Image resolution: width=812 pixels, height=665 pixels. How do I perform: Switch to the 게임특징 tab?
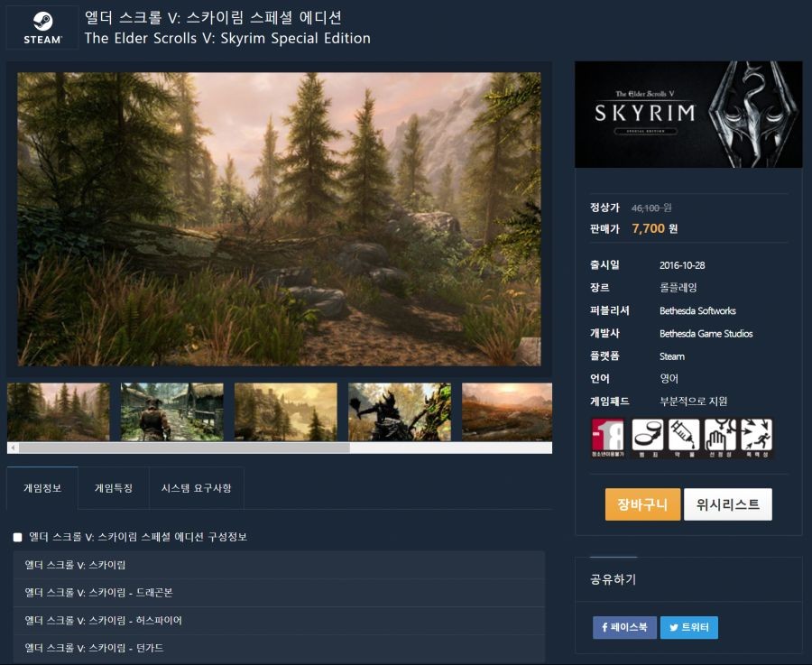point(114,488)
